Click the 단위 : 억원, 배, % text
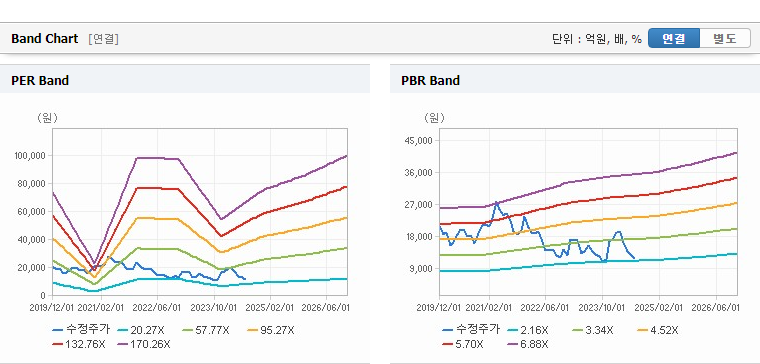This screenshot has width=760, height=364. [x=597, y=39]
